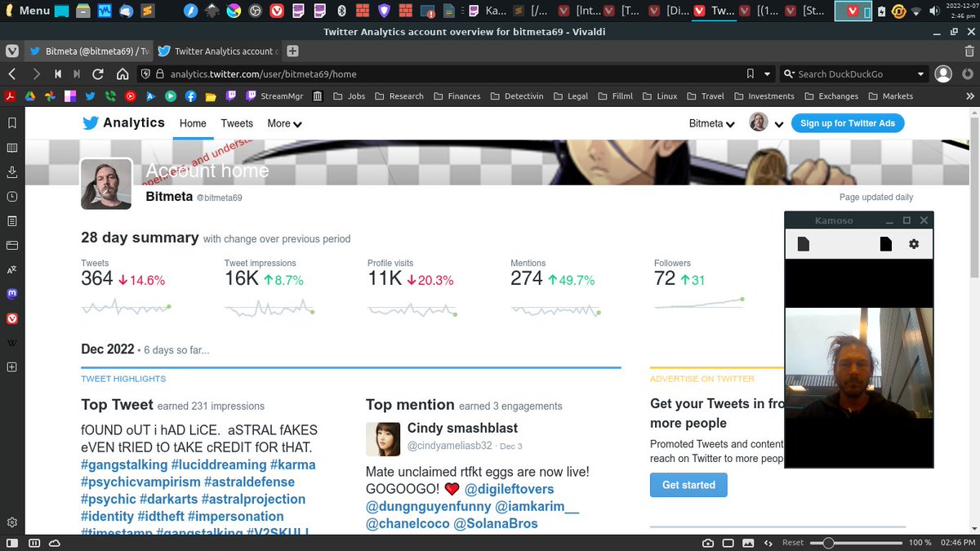Open Vivaldi settings gear in the sidebar
Screen dimensions: 980x551
12,522
